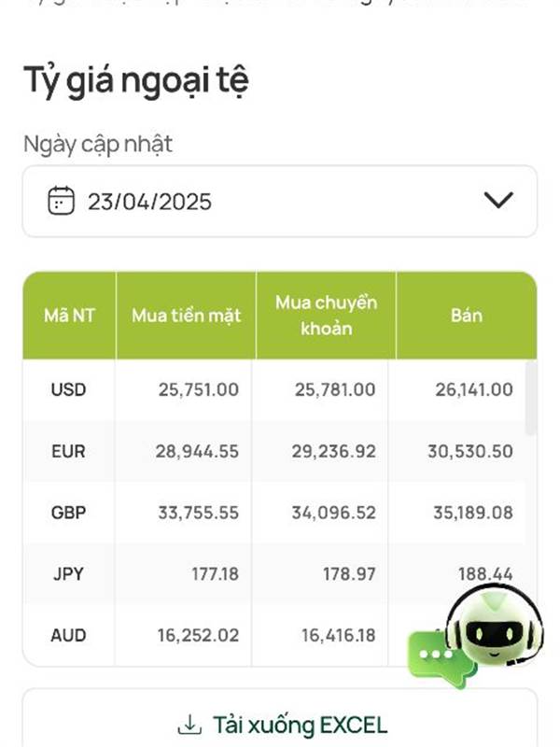This screenshot has height=747, width=560.
Task: Select the EUR currency row
Action: coord(274,451)
